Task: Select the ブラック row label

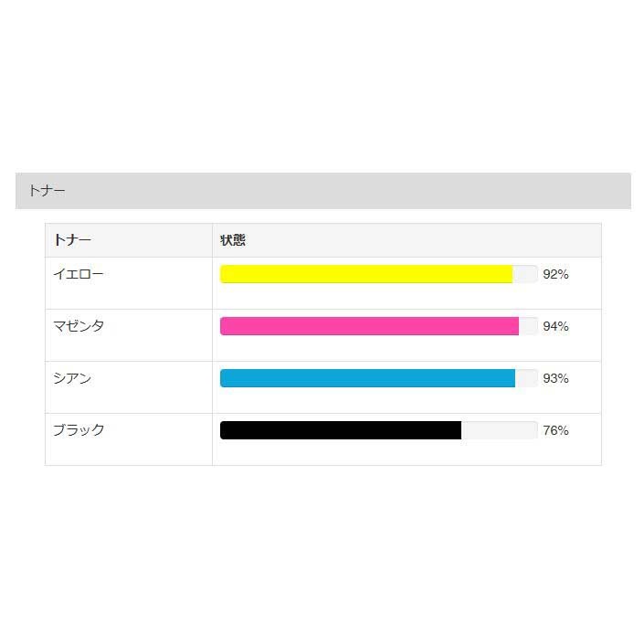Action: [x=79, y=430]
